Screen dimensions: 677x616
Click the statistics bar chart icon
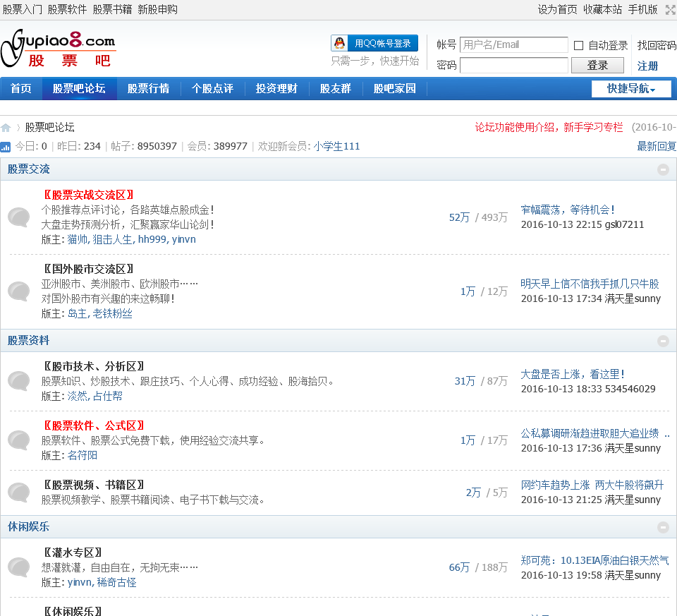(x=5, y=147)
